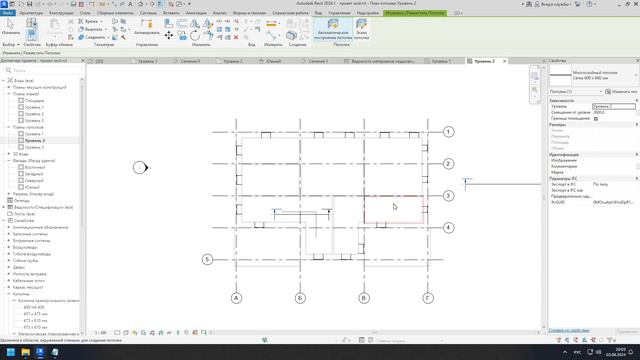The height and width of the screenshot is (360, 640).
Task: Collapse the Зависимости properties section
Action: [637, 100]
